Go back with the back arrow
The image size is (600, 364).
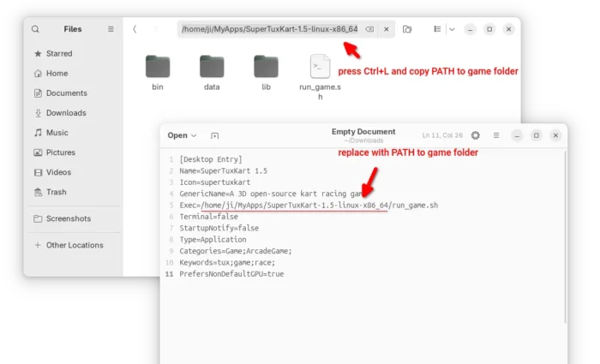click(135, 29)
